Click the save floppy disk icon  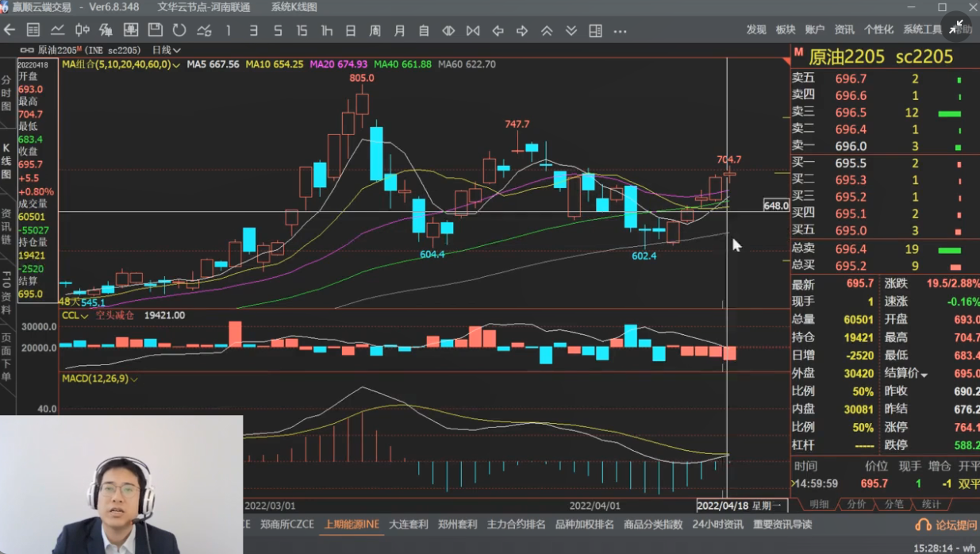click(x=156, y=30)
